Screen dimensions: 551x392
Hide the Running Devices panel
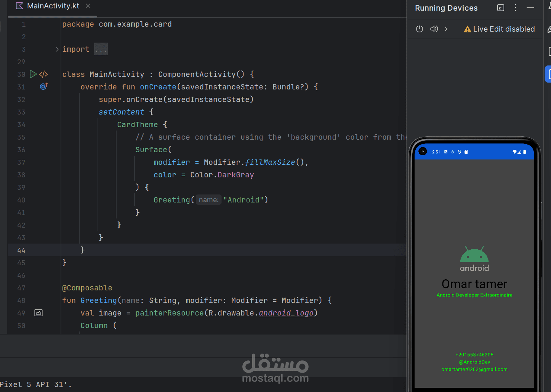530,8
